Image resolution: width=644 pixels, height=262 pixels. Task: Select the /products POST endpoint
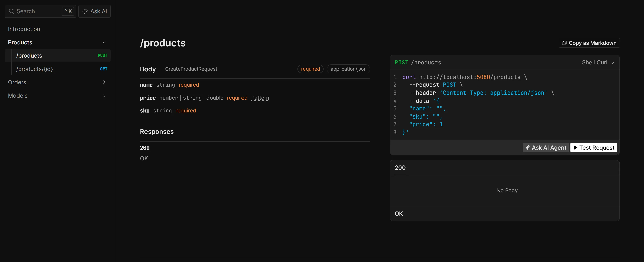pos(58,56)
